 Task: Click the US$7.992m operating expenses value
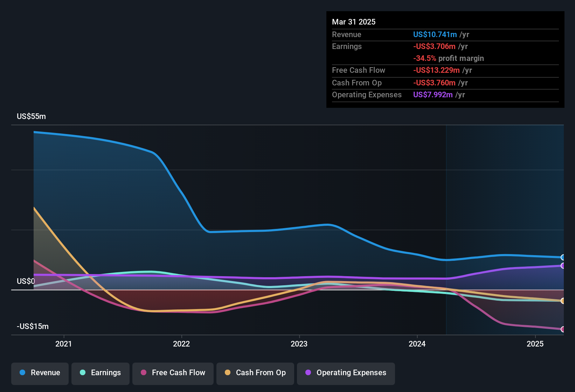(x=433, y=95)
